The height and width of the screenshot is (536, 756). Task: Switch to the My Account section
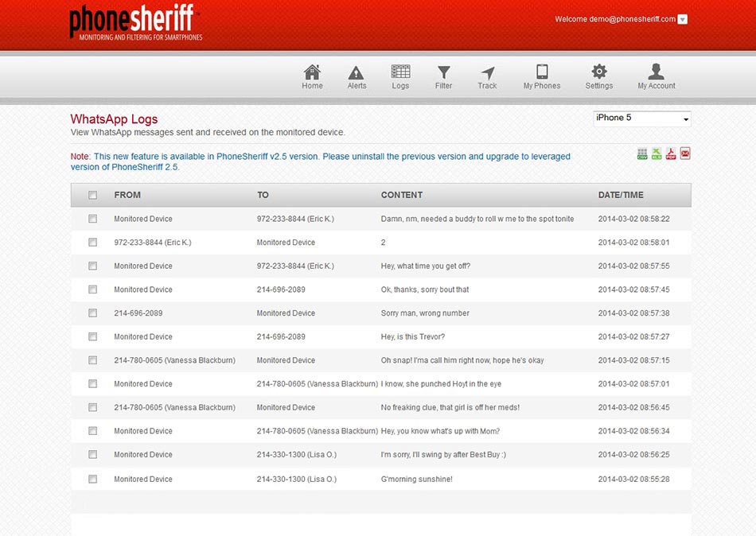656,76
